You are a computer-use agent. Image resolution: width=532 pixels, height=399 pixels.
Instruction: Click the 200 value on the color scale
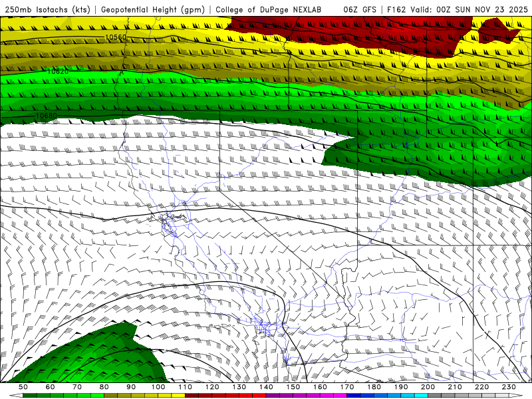(428, 387)
